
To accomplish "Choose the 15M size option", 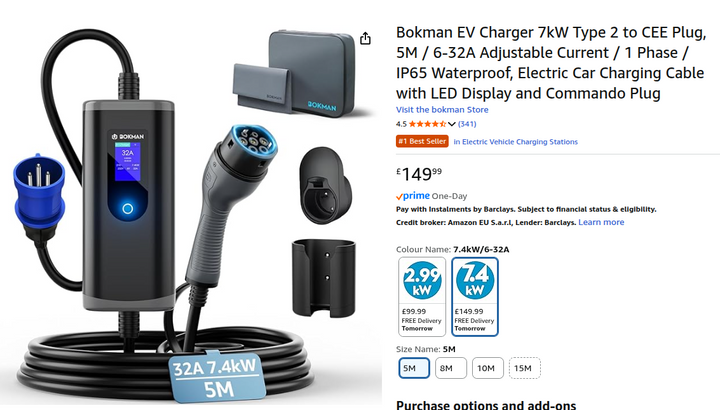I will (x=524, y=368).
